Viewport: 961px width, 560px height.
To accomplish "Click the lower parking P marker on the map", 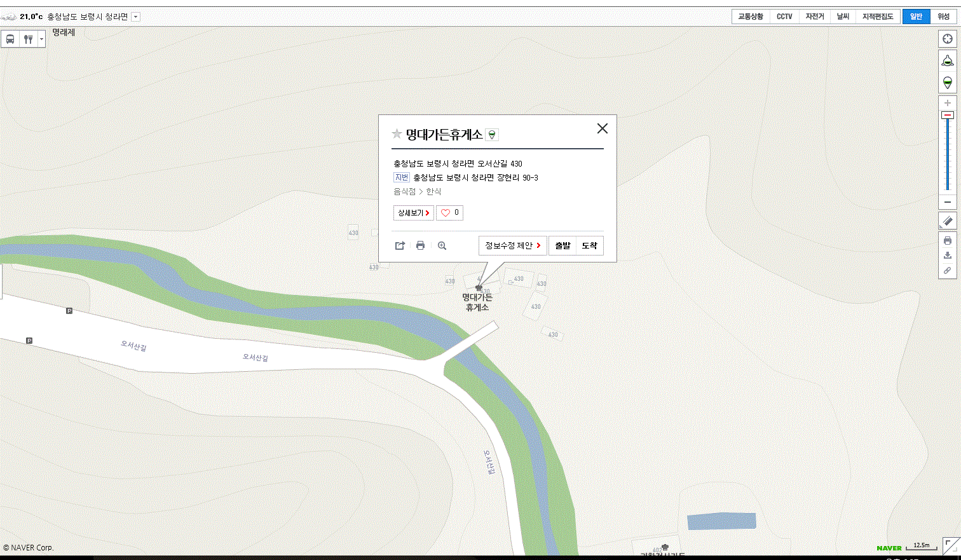I will point(29,341).
